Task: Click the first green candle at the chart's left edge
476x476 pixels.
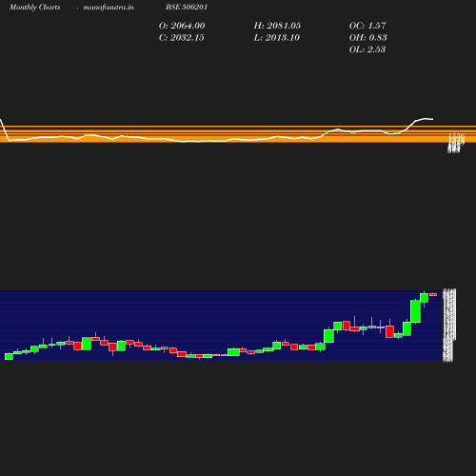Action: (x=9, y=356)
